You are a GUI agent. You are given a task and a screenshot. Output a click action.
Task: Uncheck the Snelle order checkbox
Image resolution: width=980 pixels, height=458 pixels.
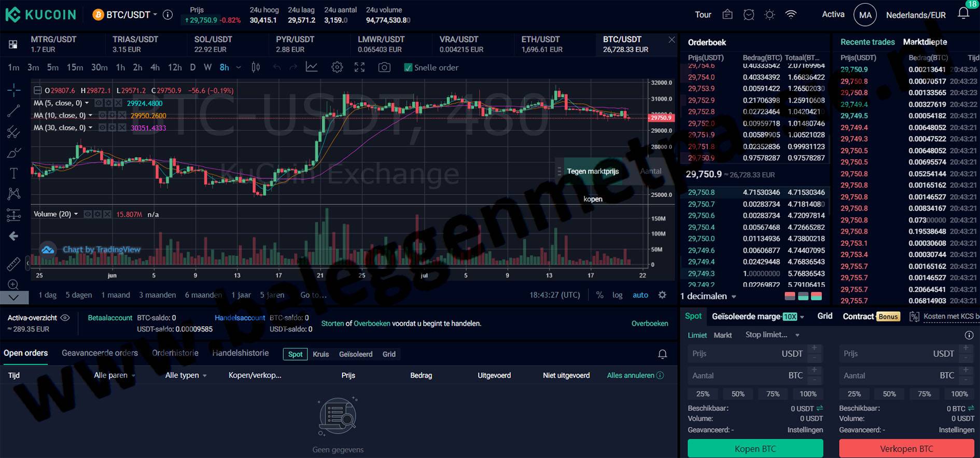pyautogui.click(x=408, y=67)
